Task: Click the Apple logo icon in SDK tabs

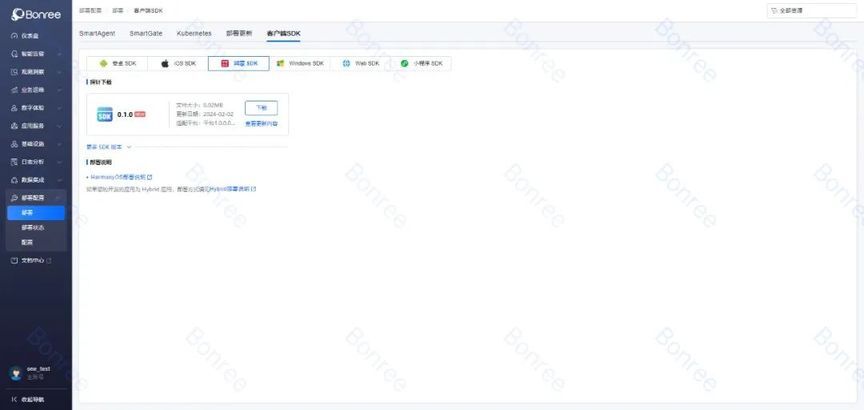Action: (x=165, y=63)
